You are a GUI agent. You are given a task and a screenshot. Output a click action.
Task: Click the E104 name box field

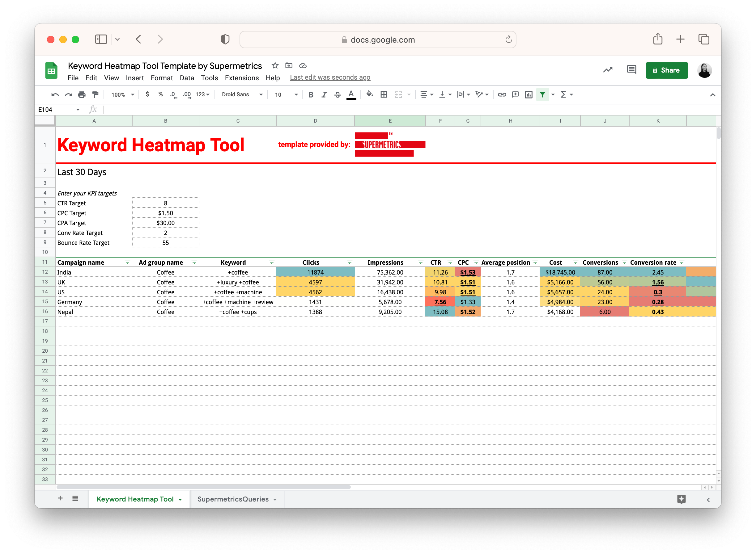(55, 110)
